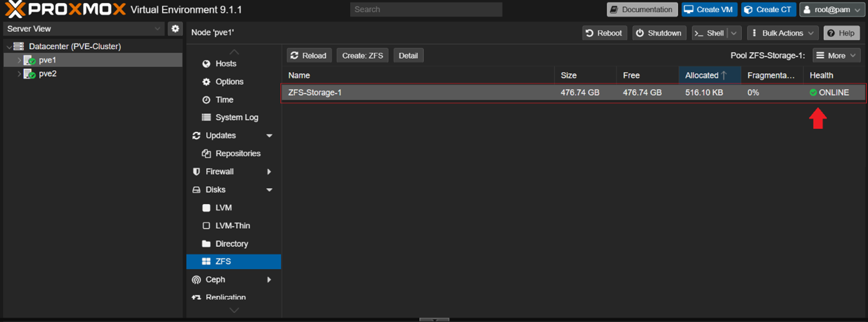Click the green ONLINE health icon
The height and width of the screenshot is (322, 868).
coord(813,92)
